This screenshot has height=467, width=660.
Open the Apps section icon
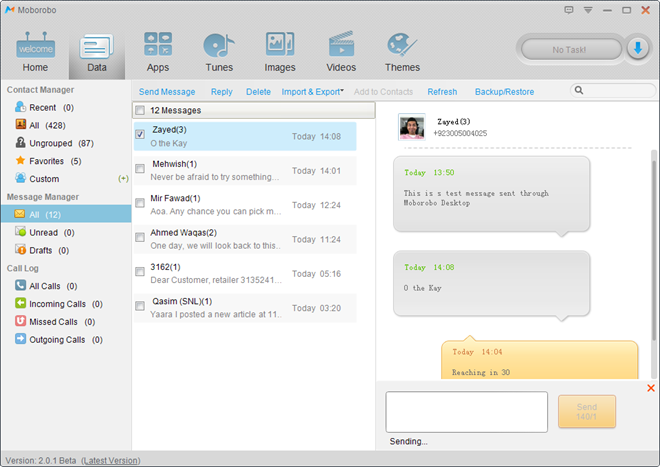158,44
